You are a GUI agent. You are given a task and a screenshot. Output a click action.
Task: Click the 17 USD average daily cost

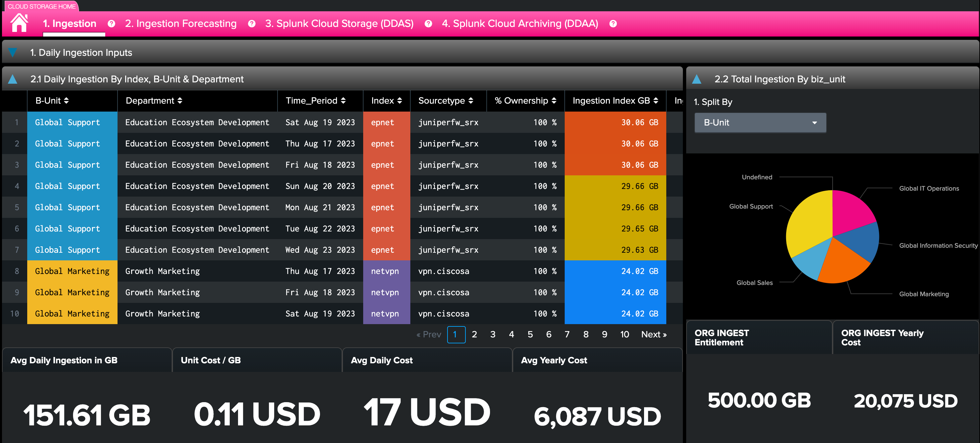coord(427,412)
